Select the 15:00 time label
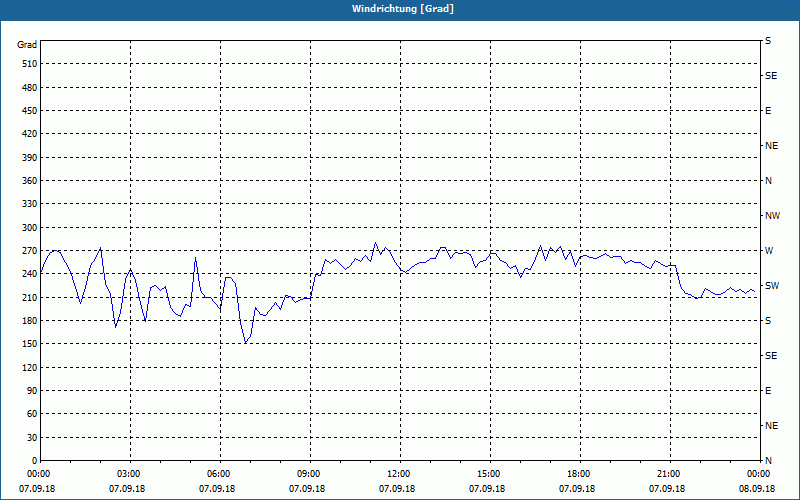 489,474
